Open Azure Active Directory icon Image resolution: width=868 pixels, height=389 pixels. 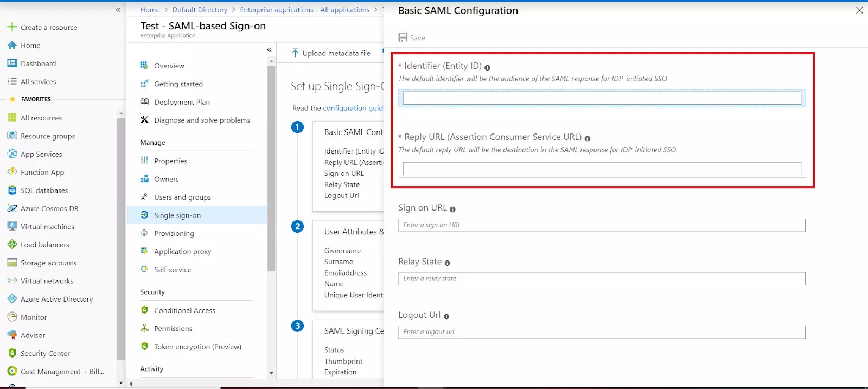click(x=12, y=299)
